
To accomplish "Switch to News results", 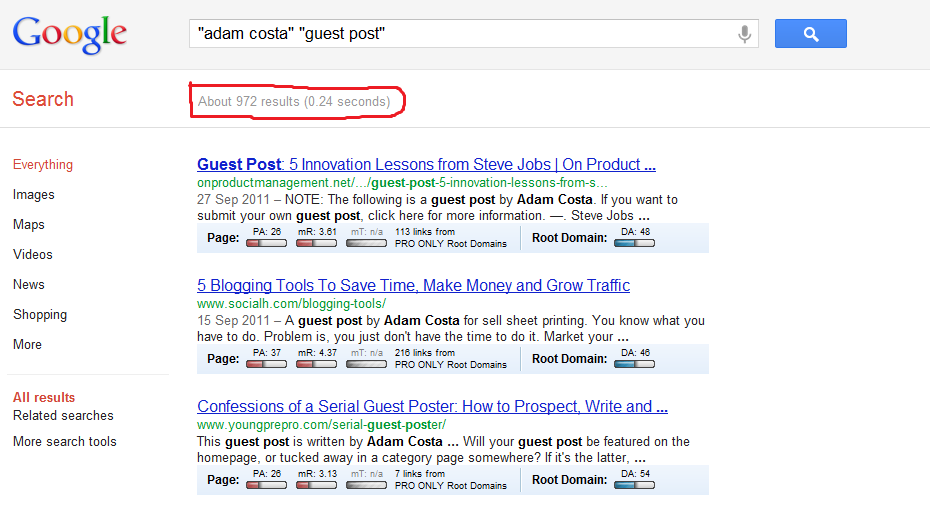I will coord(28,285).
